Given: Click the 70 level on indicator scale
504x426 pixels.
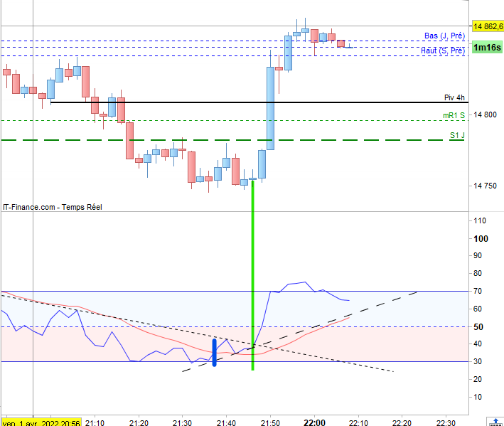Looking at the screenshot, I should 478,292.
